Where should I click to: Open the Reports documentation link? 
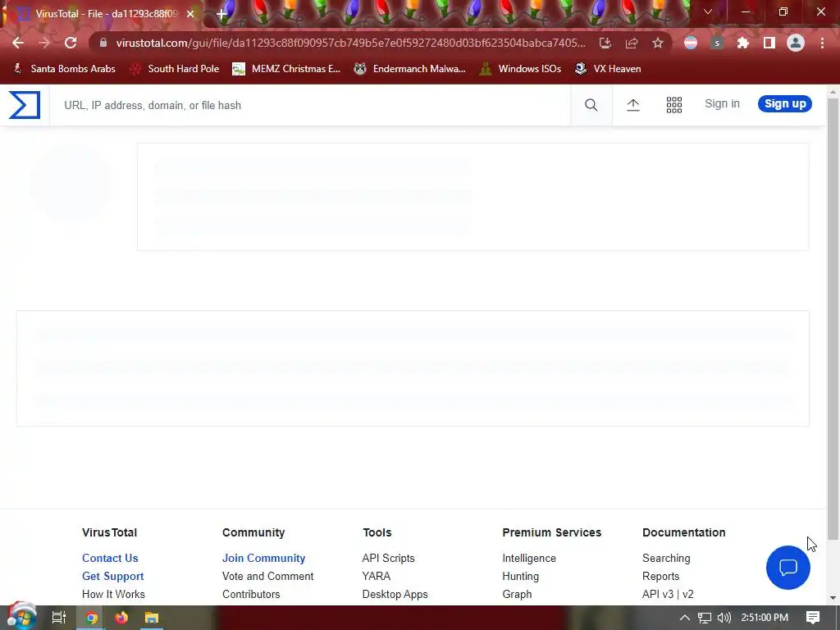[660, 577]
